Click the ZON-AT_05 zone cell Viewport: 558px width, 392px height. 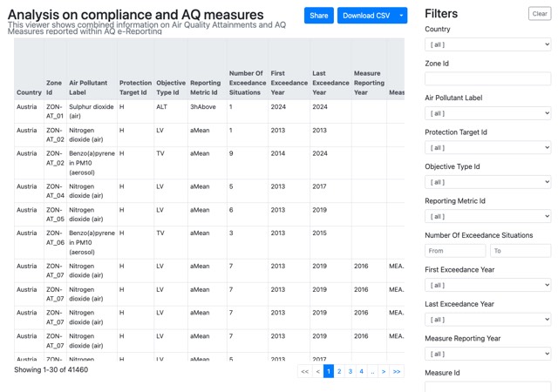[55, 214]
